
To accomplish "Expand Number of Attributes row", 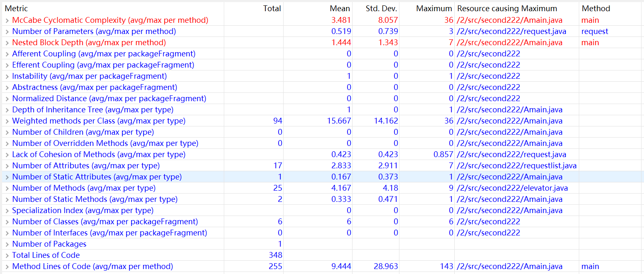I will coord(7,166).
